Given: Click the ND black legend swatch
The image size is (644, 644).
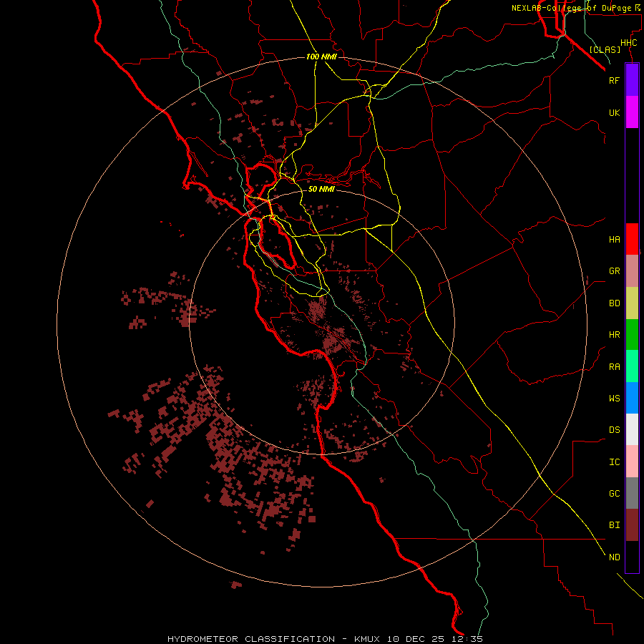Looking at the screenshot, I should pyautogui.click(x=632, y=557).
